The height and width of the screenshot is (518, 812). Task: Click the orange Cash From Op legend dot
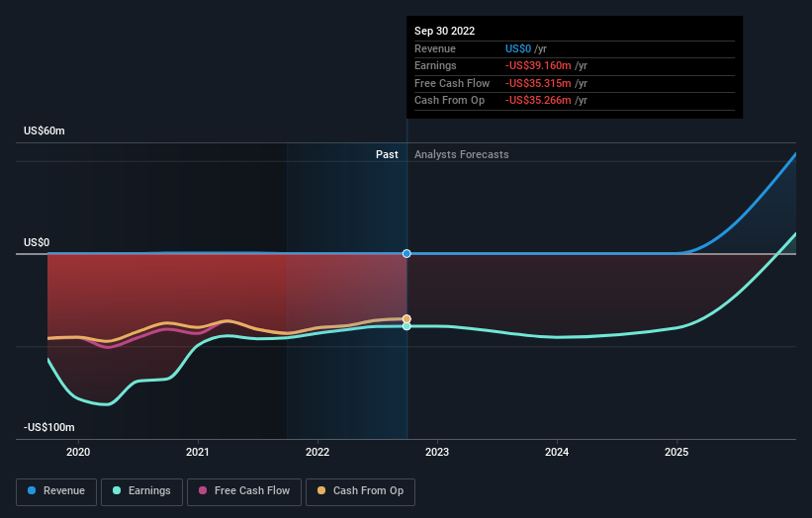tap(321, 490)
